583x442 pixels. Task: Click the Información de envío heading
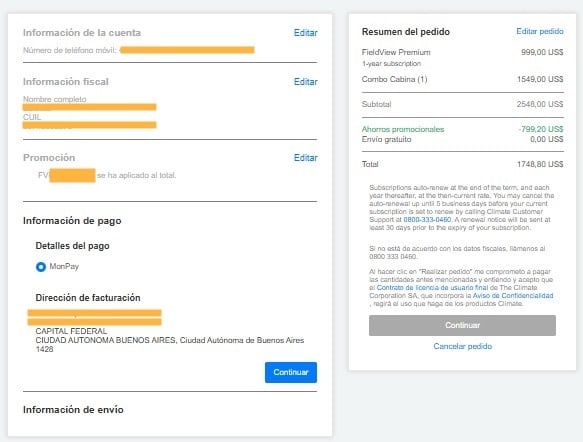73,409
